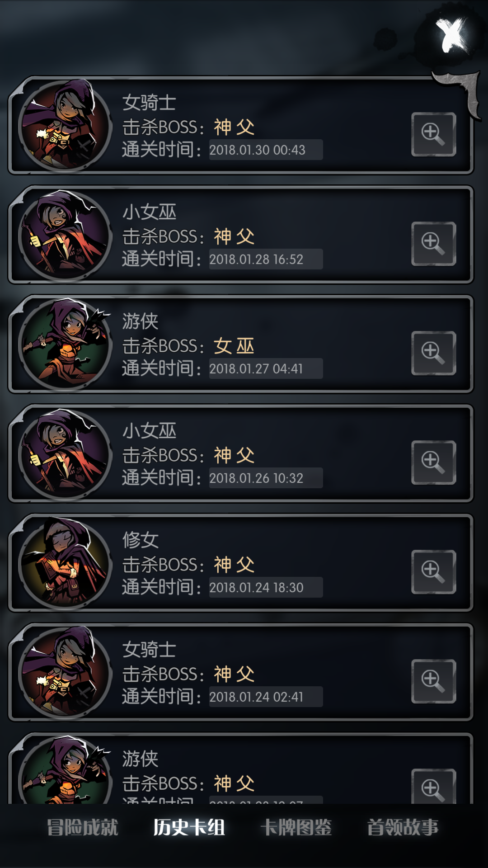
Task: View details of 2018.01.24 02:41 run
Action: 433,681
